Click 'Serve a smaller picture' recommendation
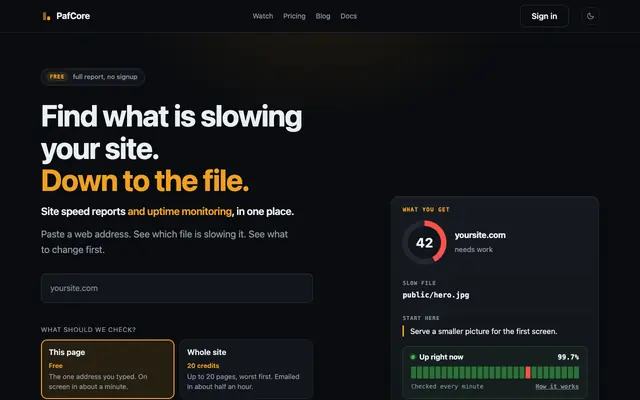Screen dimensions: 640x400 (483, 331)
